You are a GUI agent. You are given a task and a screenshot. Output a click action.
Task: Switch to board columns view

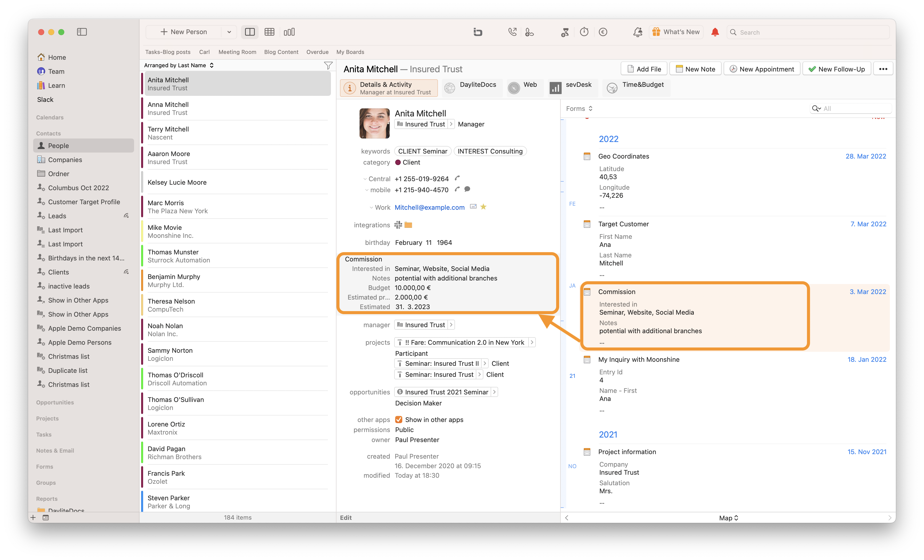[289, 32]
